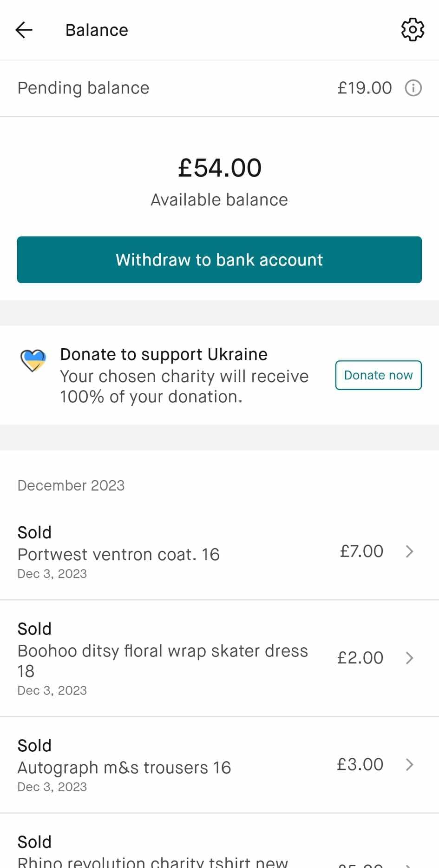Expand Autograph m&s trousers sale chevron
This screenshot has height=868, width=439.
point(409,764)
